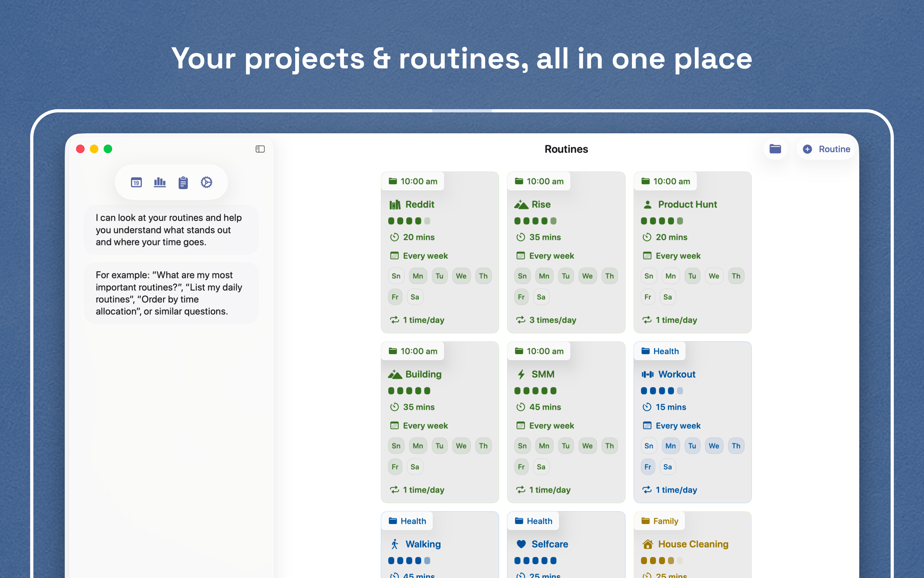Click the 'I can look at your routines' message
Screen dimensions: 924x578
(171, 230)
